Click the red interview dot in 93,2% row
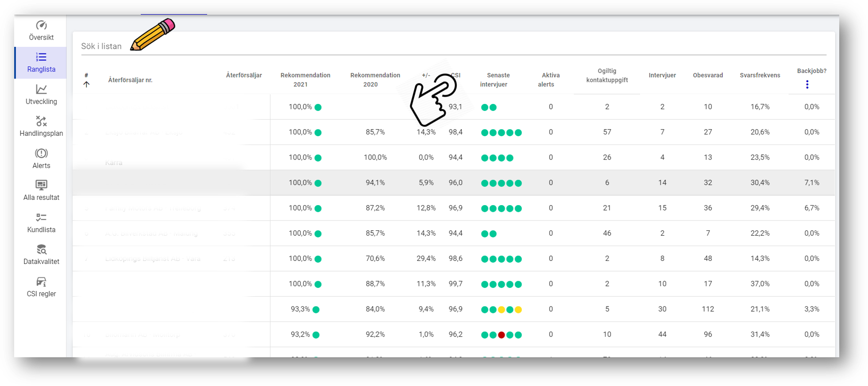 [502, 335]
